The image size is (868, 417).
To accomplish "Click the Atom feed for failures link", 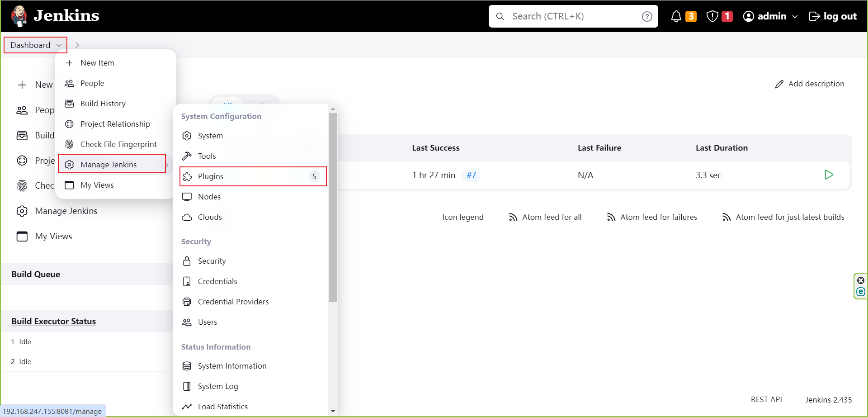I will pos(659,217).
